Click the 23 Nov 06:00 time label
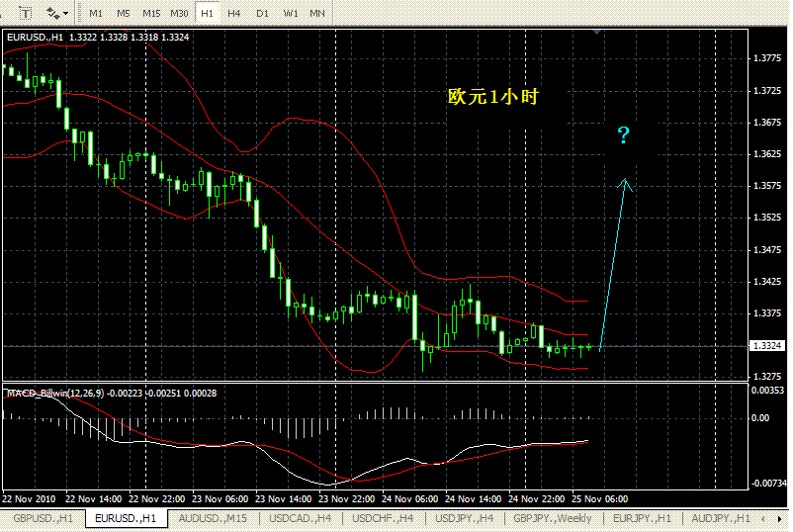Image resolution: width=793 pixels, height=532 pixels. (x=220, y=499)
